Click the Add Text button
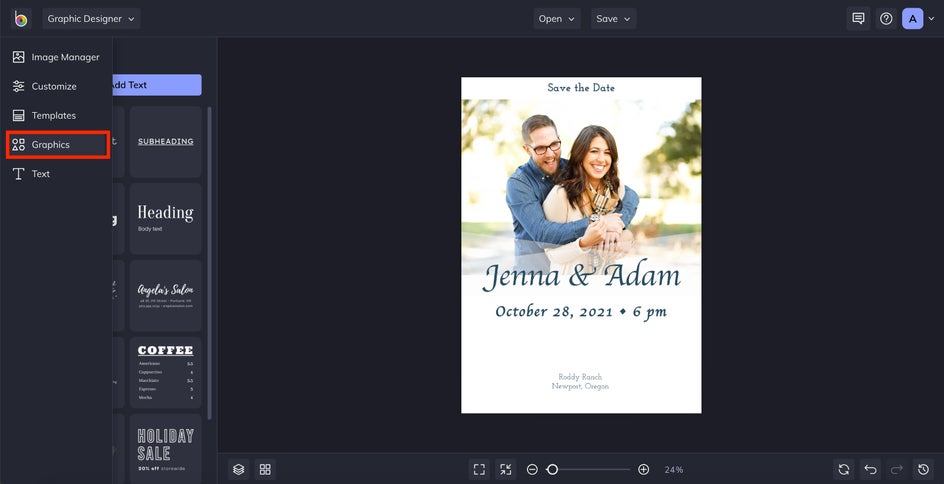944x484 pixels. pos(157,85)
